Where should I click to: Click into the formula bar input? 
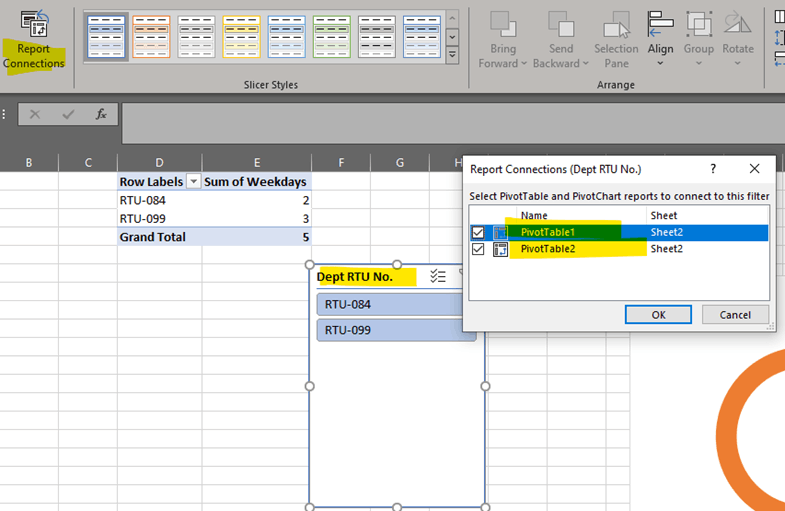[x=453, y=123]
